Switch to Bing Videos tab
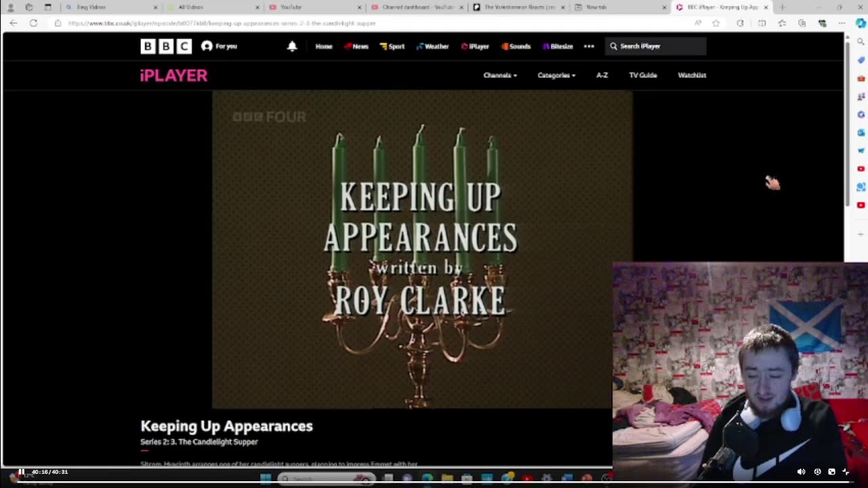Screen dimensions: 868x488 click(x=112, y=7)
